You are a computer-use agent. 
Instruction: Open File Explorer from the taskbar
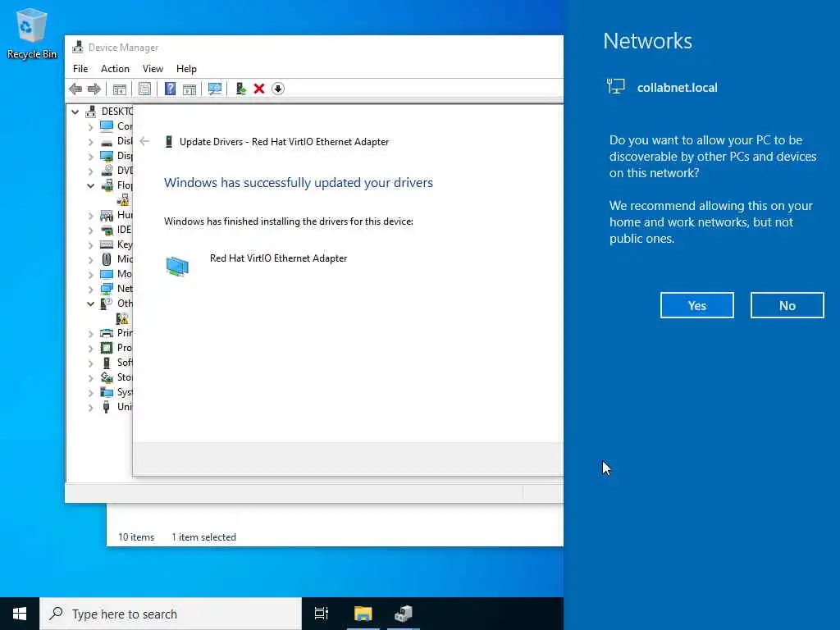click(363, 614)
